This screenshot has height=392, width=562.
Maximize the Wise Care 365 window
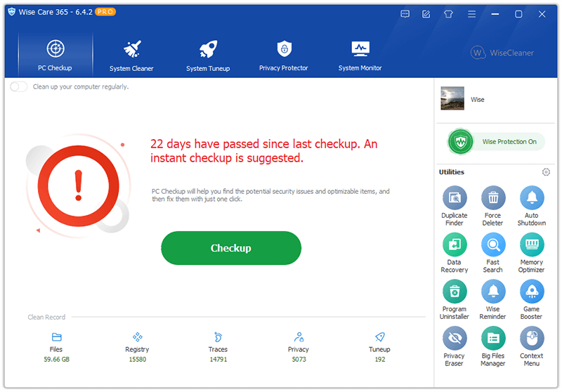[x=518, y=14]
